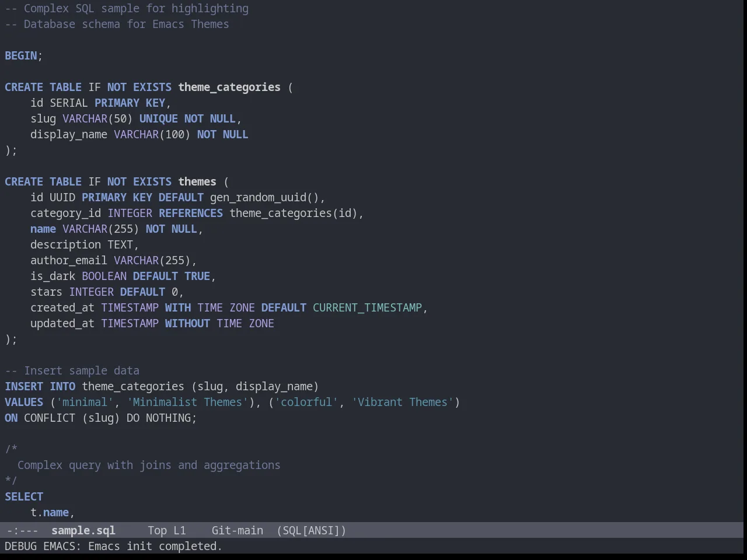Click the TEXT type
Image resolution: width=747 pixels, height=560 pixels.
[x=120, y=244]
